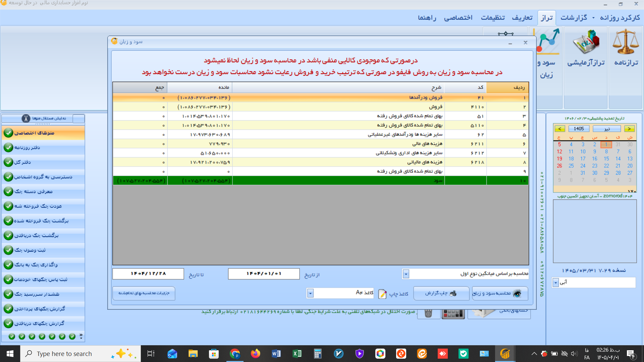
Task: Click green check icon beside برگشت چک دریافتی
Action: pos(8,235)
